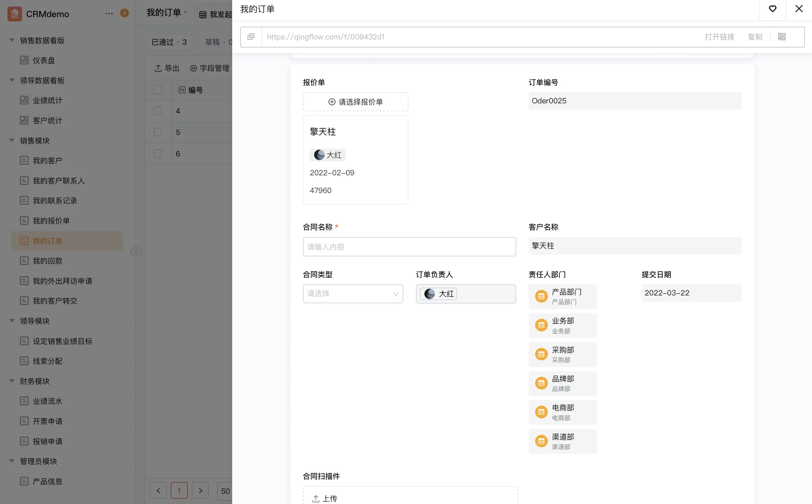812x504 pixels.
Task: Check the checkbox for row 4
Action: point(158,111)
